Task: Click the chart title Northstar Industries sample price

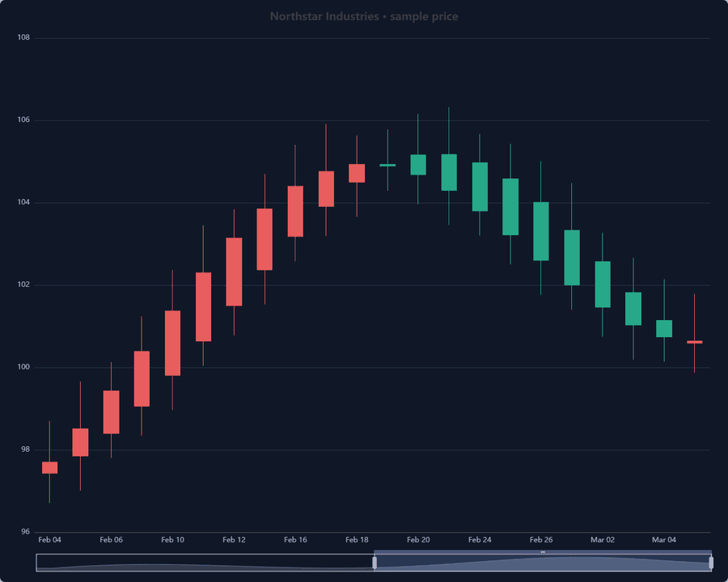Action: click(x=364, y=17)
